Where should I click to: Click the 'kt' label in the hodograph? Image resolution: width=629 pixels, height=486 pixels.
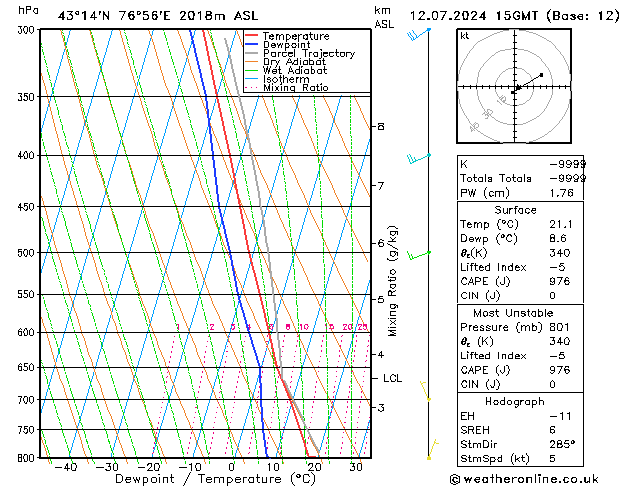465,36
